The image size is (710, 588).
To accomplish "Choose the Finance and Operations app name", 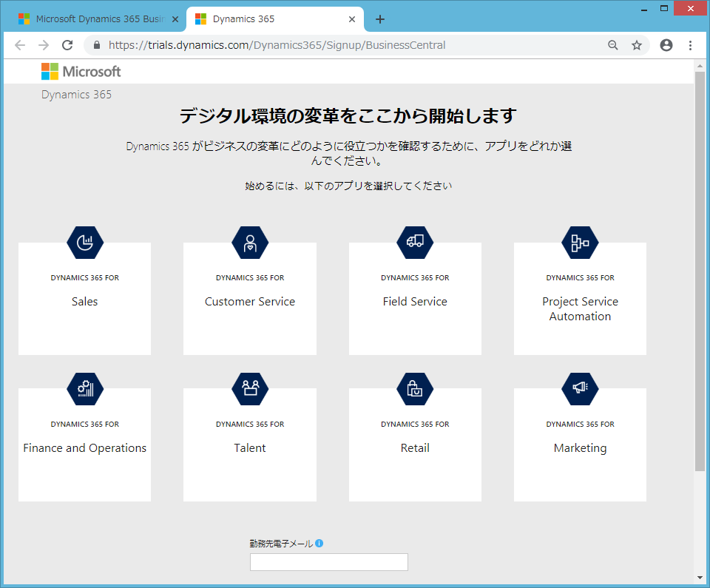I will tap(84, 447).
